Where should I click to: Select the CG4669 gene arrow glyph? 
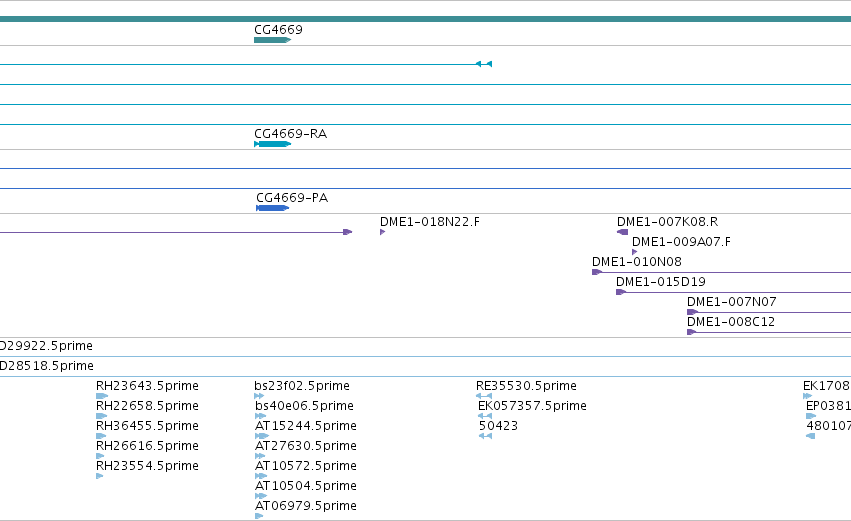[x=272, y=40]
